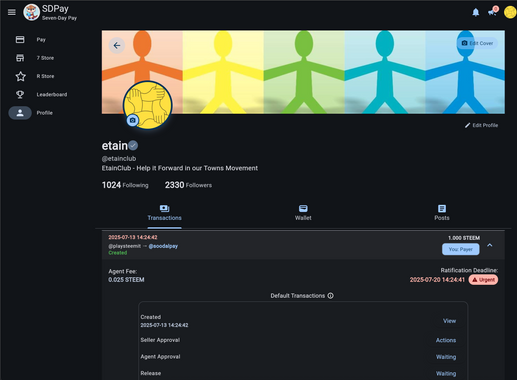Collapse the transaction with the chevron
Viewport: 517px width, 380px height.
tap(490, 245)
